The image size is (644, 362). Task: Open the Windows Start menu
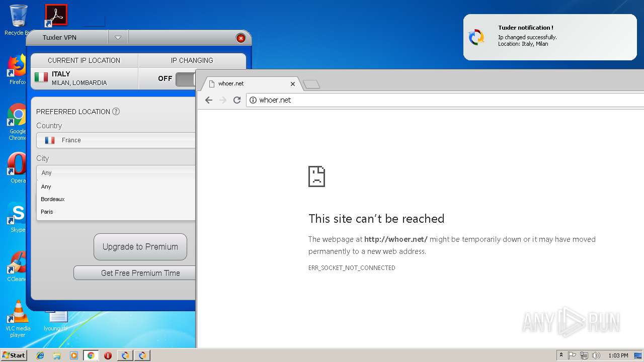pyautogui.click(x=14, y=355)
